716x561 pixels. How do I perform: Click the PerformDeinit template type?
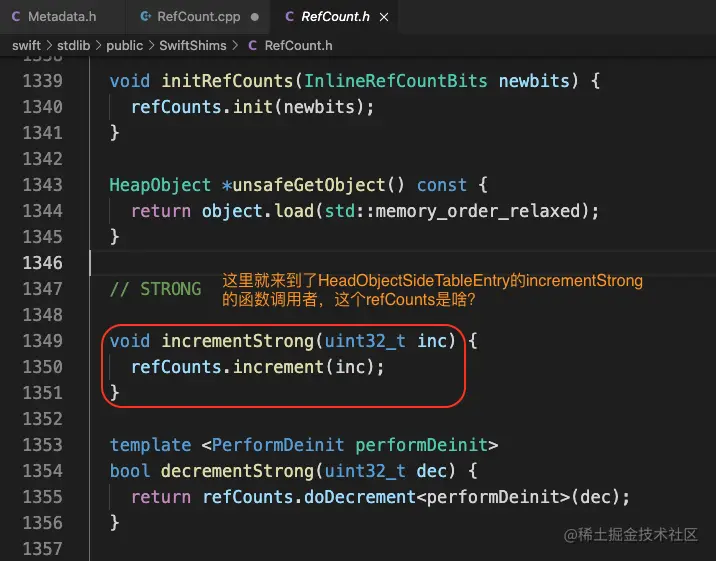[x=278, y=445]
